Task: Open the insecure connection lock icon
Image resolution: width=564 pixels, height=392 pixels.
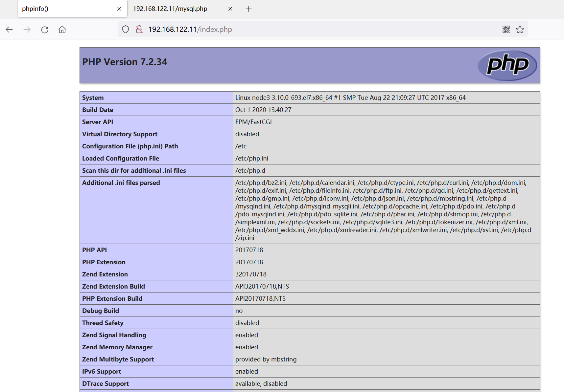Action: (139, 30)
